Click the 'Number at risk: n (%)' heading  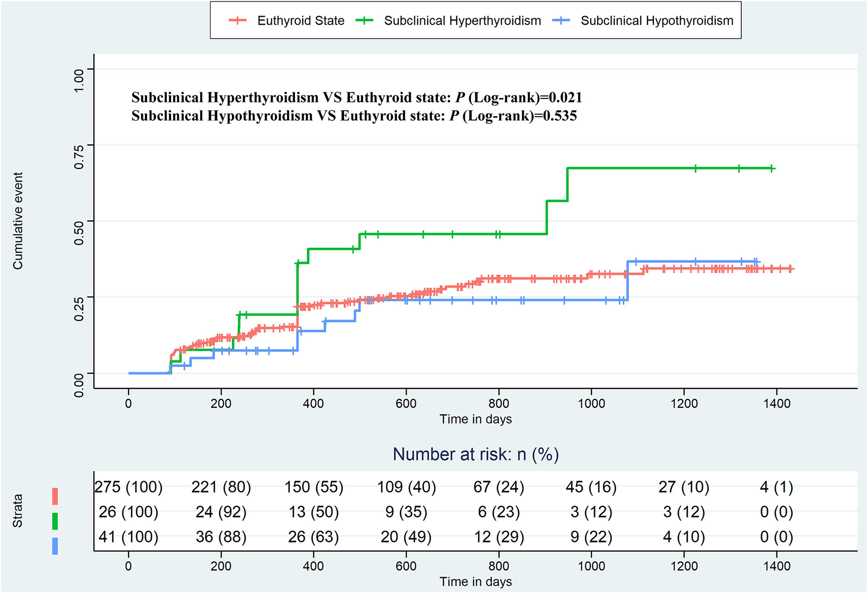point(475,454)
